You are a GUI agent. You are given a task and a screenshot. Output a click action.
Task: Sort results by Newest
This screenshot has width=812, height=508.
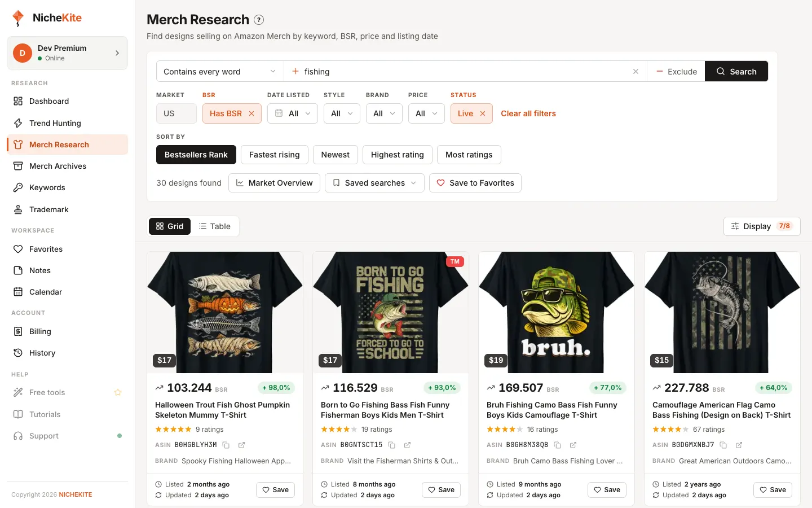(336, 155)
